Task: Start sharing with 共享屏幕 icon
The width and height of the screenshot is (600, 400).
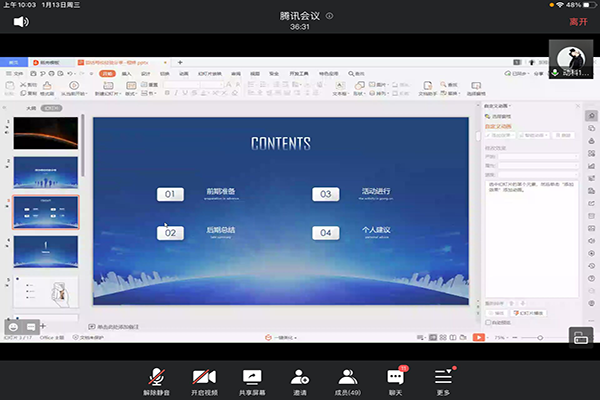Action: [x=252, y=378]
